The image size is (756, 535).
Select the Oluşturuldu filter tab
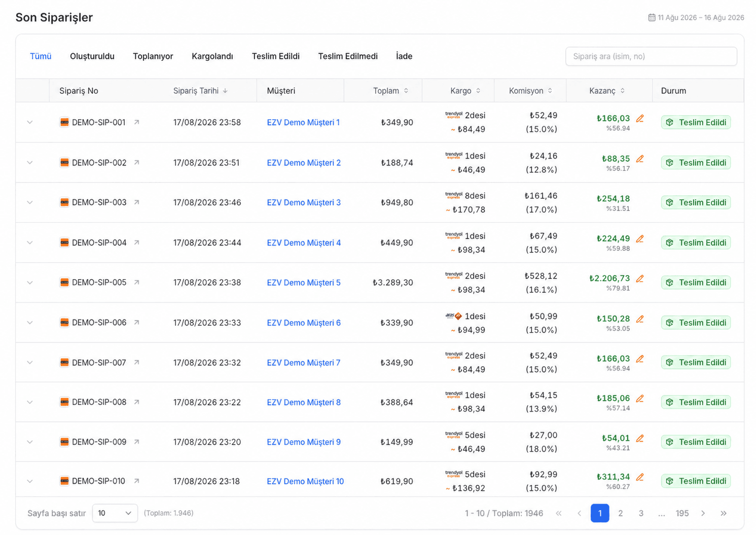[x=92, y=56]
